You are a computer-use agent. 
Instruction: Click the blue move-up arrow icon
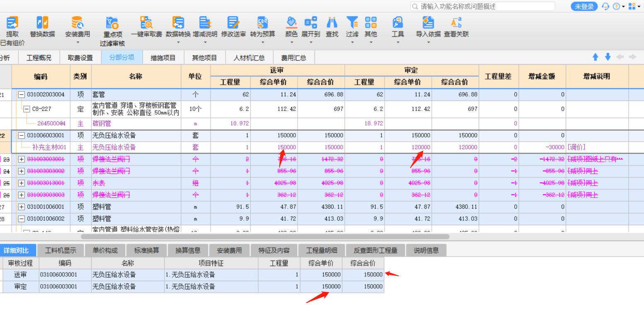click(596, 57)
